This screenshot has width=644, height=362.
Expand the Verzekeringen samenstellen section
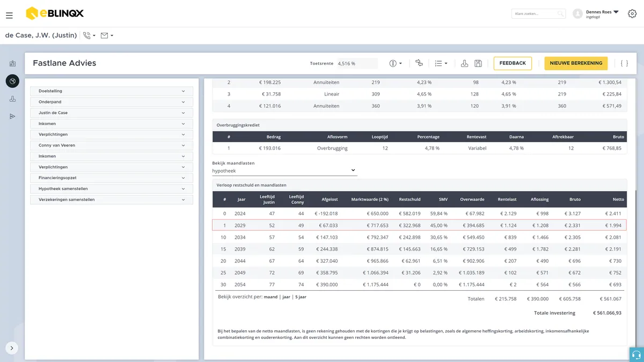pos(112,200)
